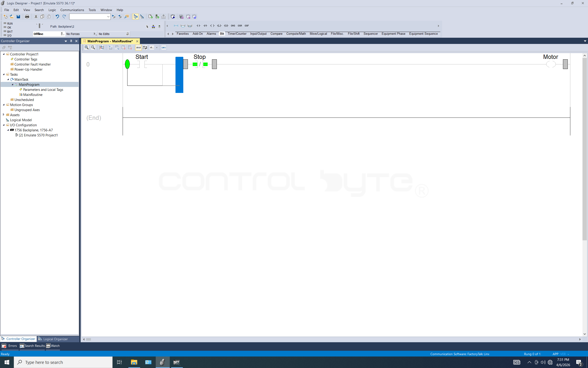The image size is (588, 368).
Task: Open the No Forces dropdown
Action: 95,34
